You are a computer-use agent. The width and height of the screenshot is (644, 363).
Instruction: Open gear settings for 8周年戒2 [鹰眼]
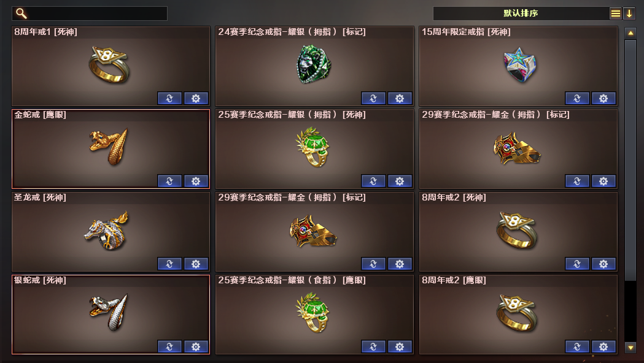pyautogui.click(x=603, y=347)
